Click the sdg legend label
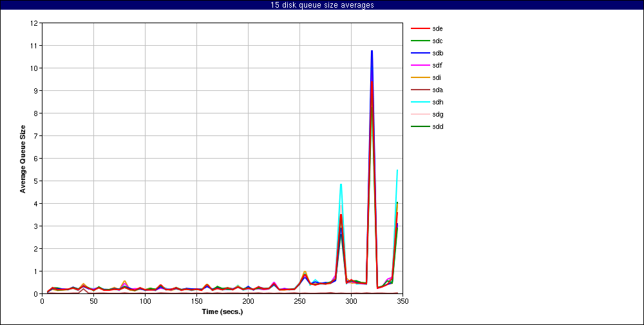 click(437, 114)
